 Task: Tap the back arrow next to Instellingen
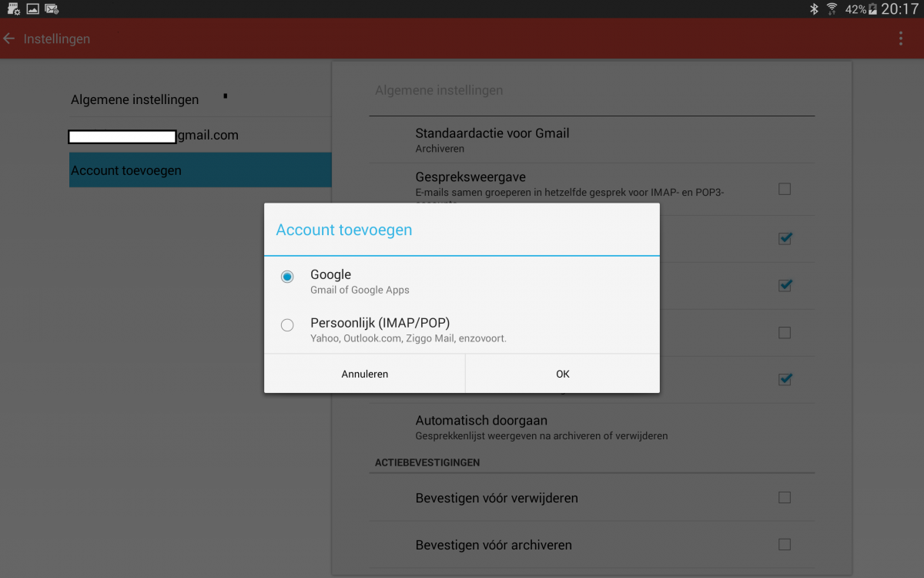pos(9,39)
